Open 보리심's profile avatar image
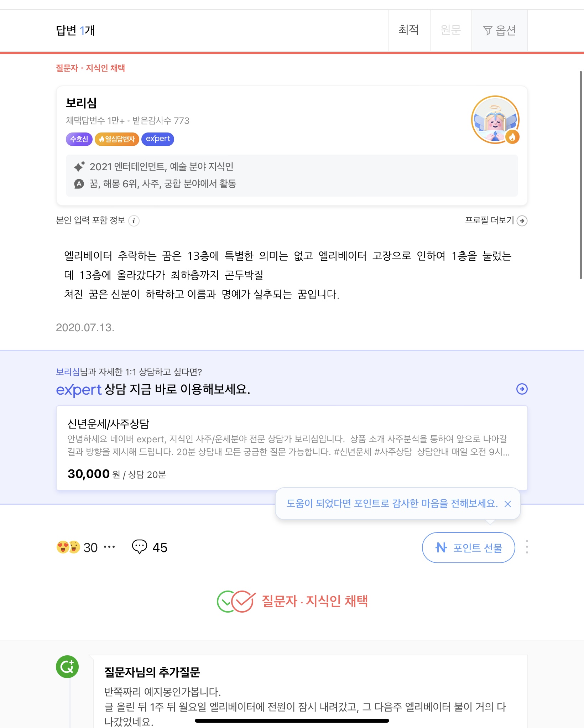Viewport: 584px width, 728px height. pyautogui.click(x=495, y=120)
